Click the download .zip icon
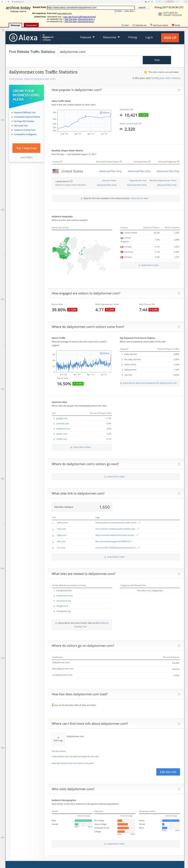The height and width of the screenshot is (868, 188). [134, 25]
